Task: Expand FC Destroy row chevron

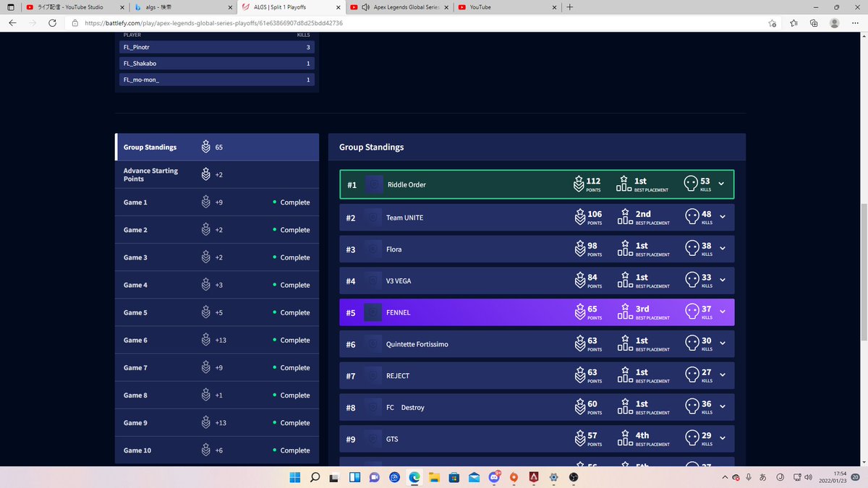Action: pyautogui.click(x=722, y=407)
